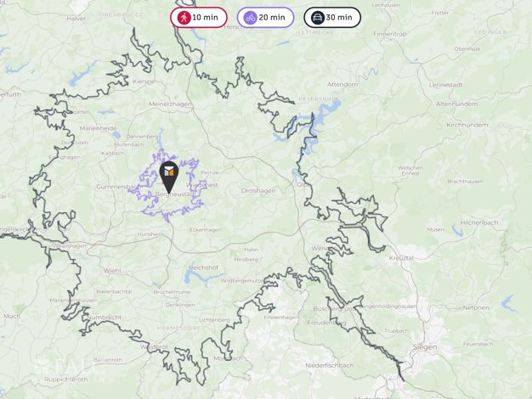Image resolution: width=532 pixels, height=399 pixels.
Task: Toggle the 30 min driving isochrone
Action: (x=332, y=17)
